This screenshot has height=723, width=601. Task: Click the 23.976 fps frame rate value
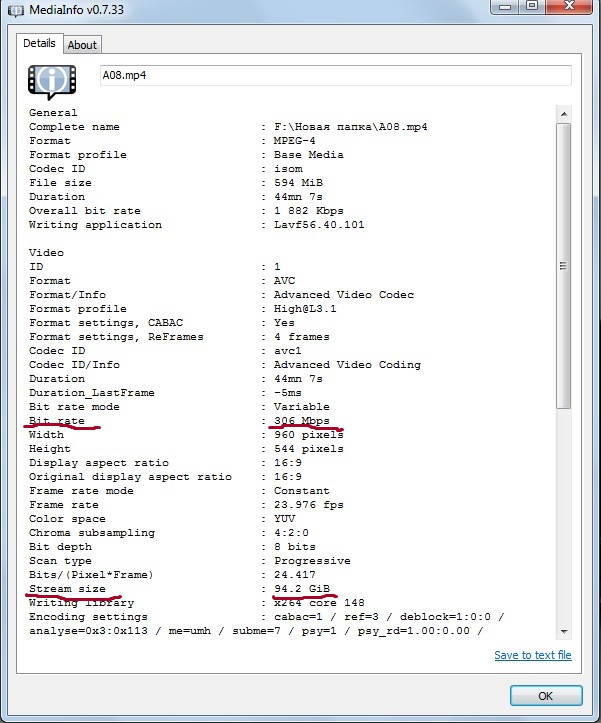(308, 505)
